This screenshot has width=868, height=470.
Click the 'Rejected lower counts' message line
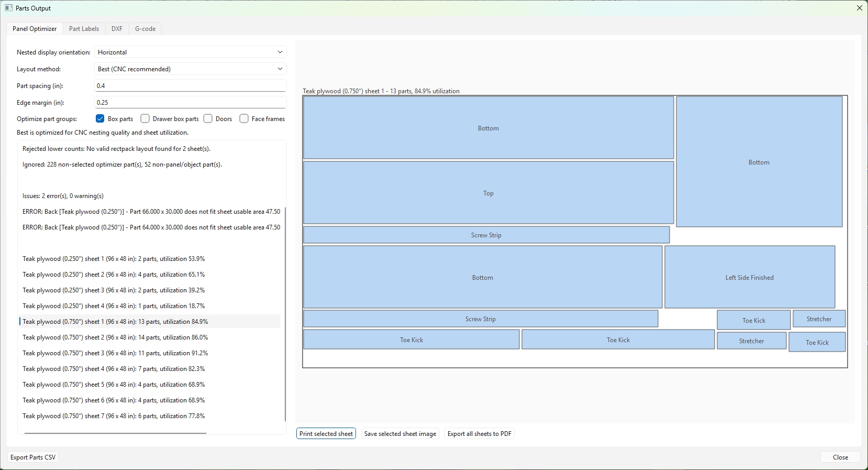150,149
